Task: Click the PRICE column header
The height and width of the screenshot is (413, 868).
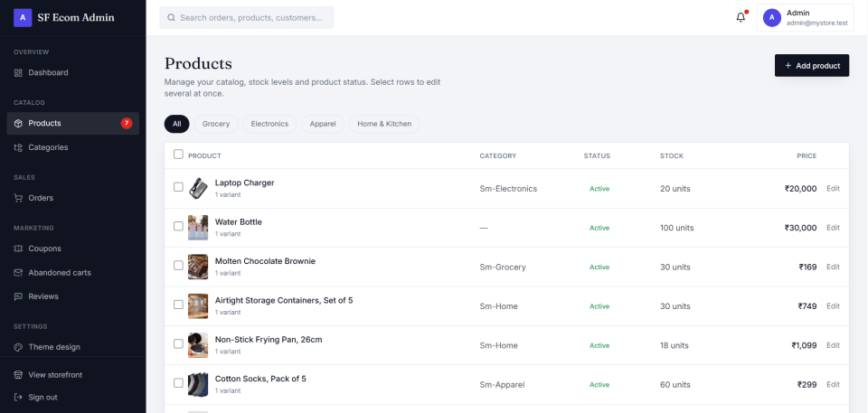Action: [807, 155]
